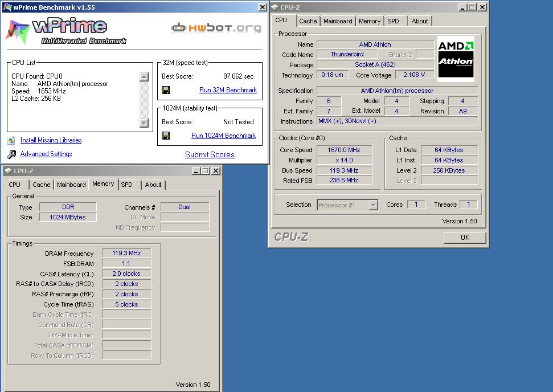This screenshot has width=553, height=392.
Task: Close the wPrime Benchmark window
Action: pyautogui.click(x=263, y=7)
